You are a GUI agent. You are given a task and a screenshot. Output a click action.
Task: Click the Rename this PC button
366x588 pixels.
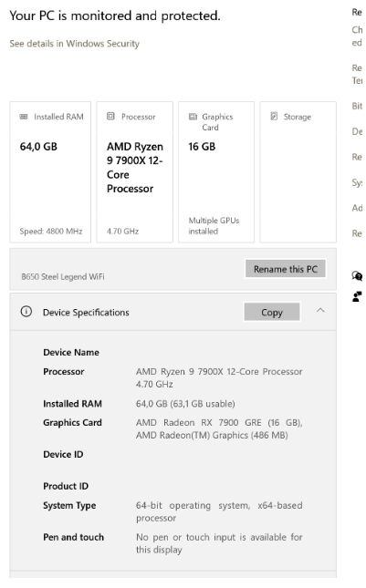pyautogui.click(x=286, y=269)
